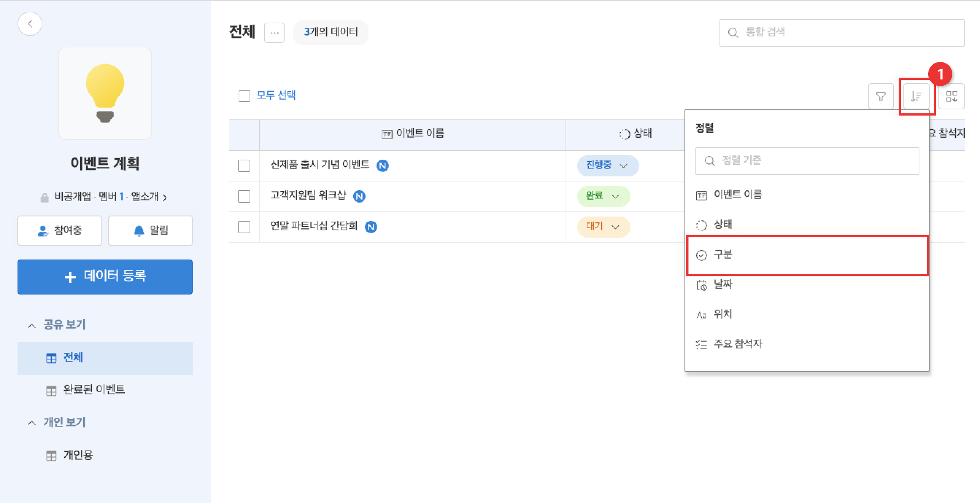Click the 데이터 등록 button
This screenshot has height=503, width=980.
click(x=105, y=276)
